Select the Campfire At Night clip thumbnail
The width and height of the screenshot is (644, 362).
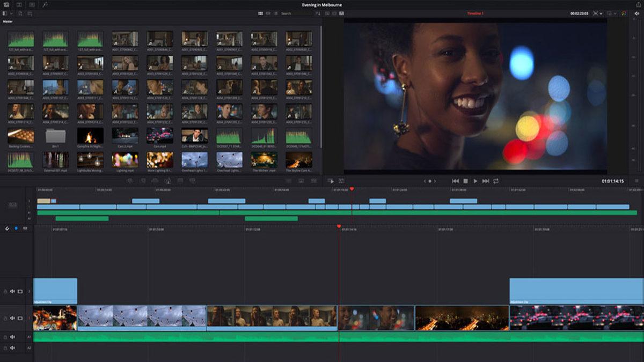coord(90,136)
